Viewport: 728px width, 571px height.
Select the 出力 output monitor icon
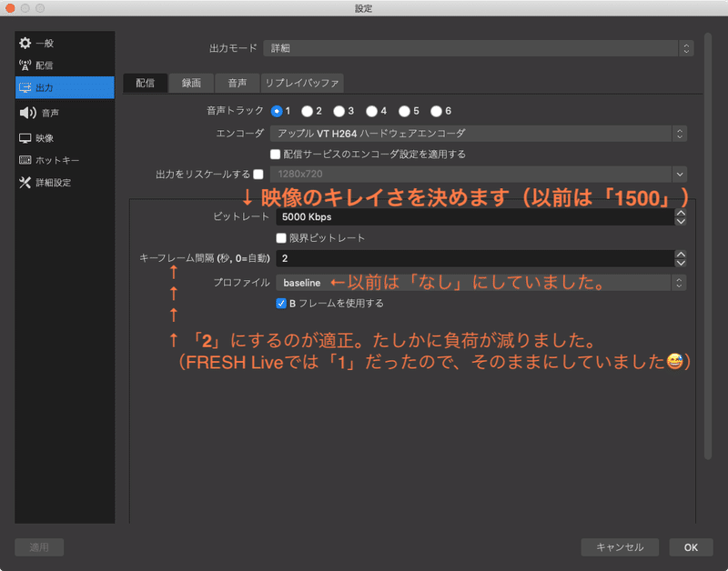click(25, 87)
